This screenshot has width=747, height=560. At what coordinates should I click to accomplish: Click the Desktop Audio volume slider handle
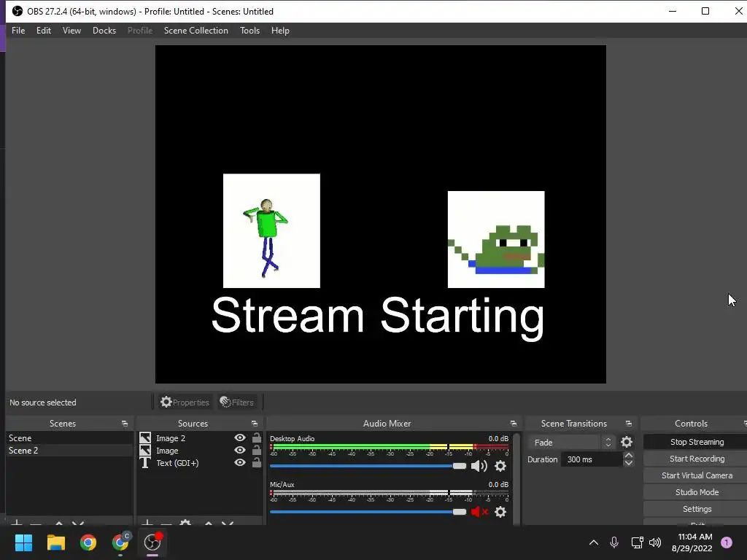[x=460, y=466]
